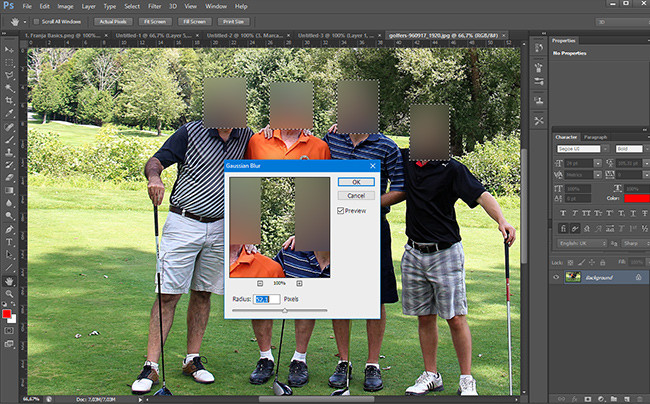Hide the Background layer
The image size is (650, 404).
point(558,277)
